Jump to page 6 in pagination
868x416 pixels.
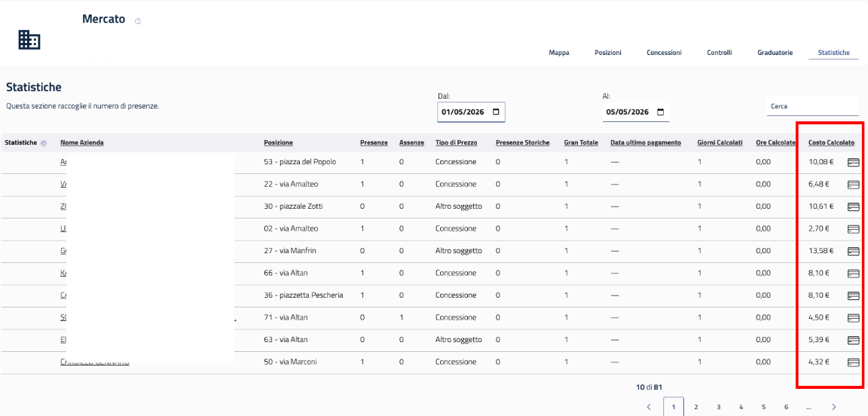(x=786, y=407)
